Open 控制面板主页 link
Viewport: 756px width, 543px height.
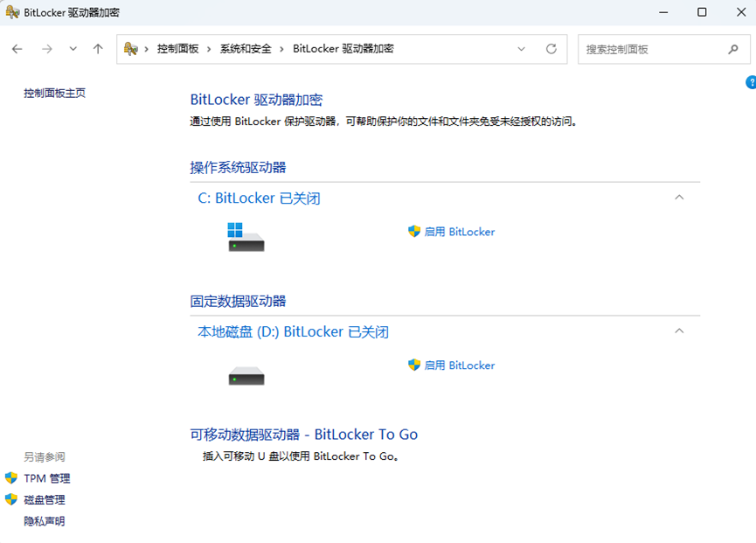pos(54,93)
